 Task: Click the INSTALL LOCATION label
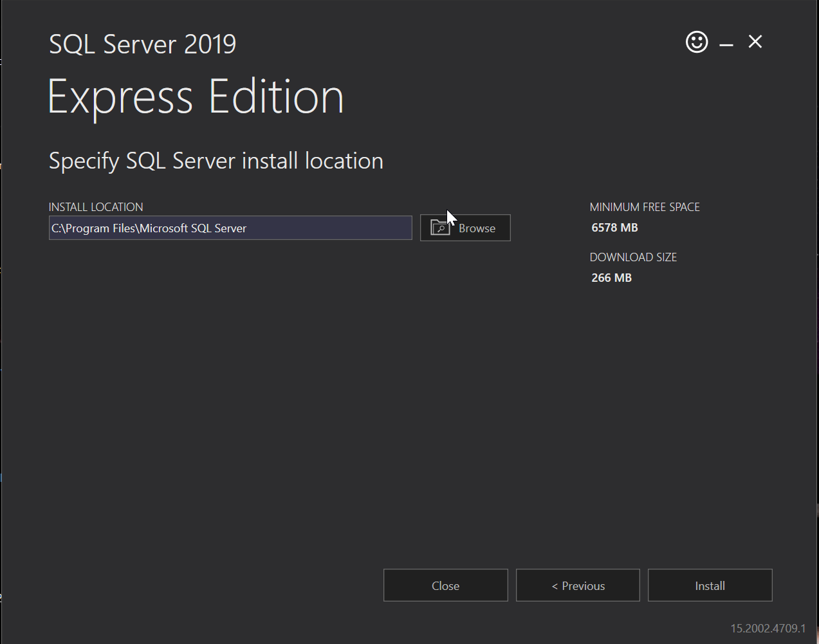pos(96,207)
